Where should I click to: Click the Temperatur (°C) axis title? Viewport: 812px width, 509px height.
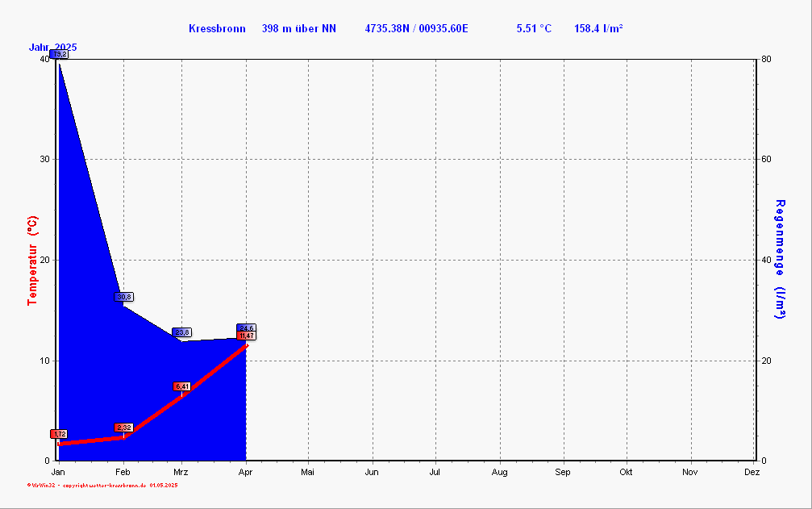click(32, 261)
